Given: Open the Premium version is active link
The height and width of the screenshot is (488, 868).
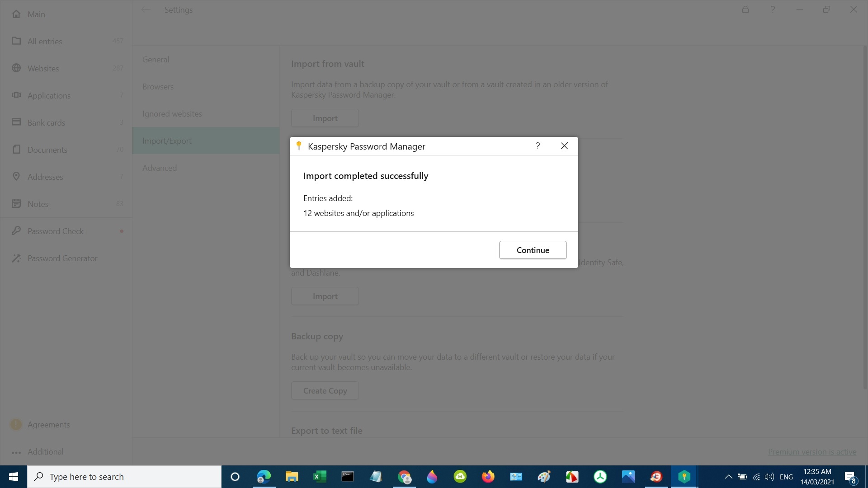Looking at the screenshot, I should click(812, 451).
